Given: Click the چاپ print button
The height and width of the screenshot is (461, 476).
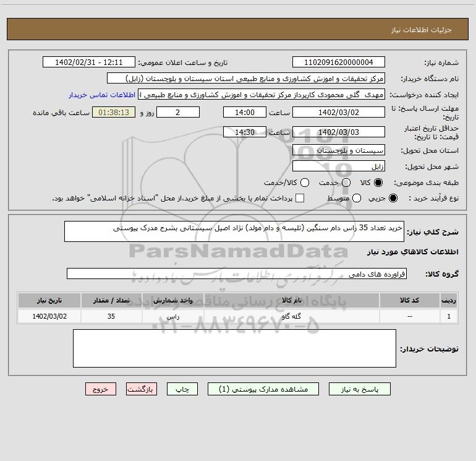Looking at the screenshot, I should pos(182,389).
